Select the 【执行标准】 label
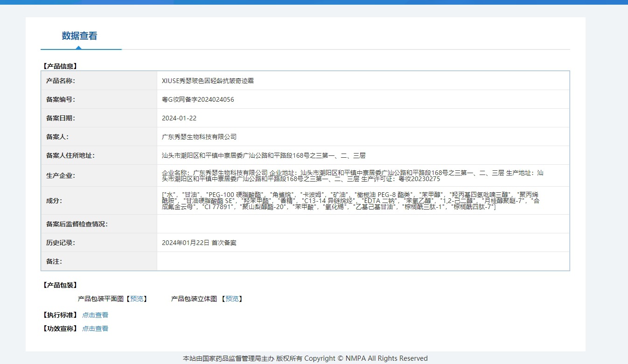Image resolution: width=628 pixels, height=364 pixels. [58, 315]
